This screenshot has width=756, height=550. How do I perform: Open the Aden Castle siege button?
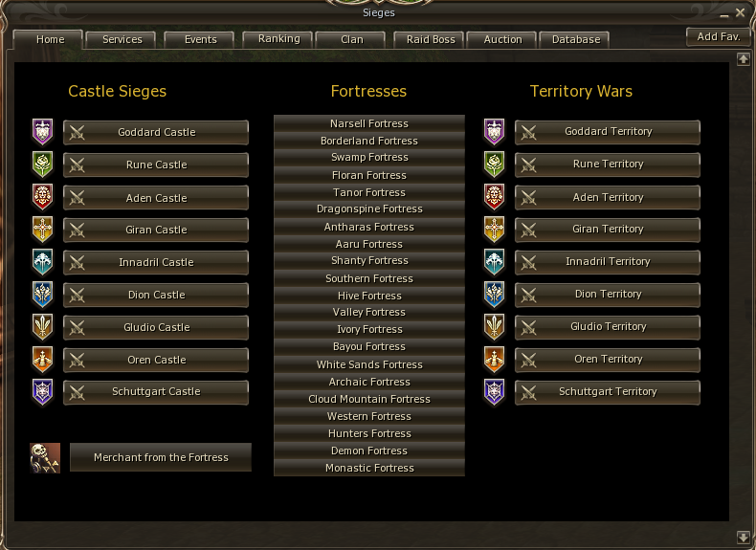pyautogui.click(x=156, y=198)
